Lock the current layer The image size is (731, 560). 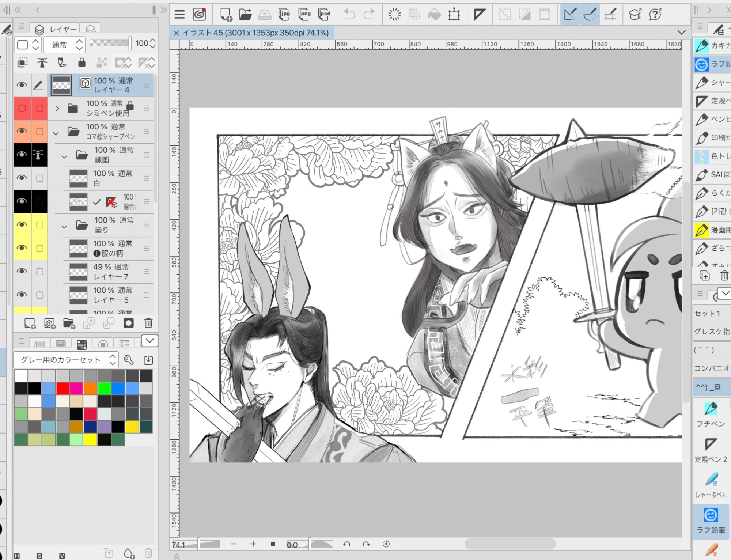click(x=82, y=63)
